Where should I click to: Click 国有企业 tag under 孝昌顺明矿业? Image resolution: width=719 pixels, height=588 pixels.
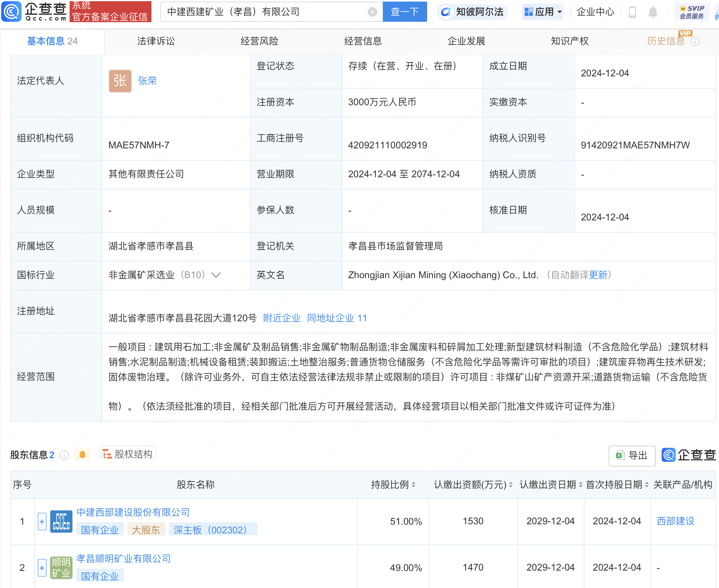(x=100, y=576)
